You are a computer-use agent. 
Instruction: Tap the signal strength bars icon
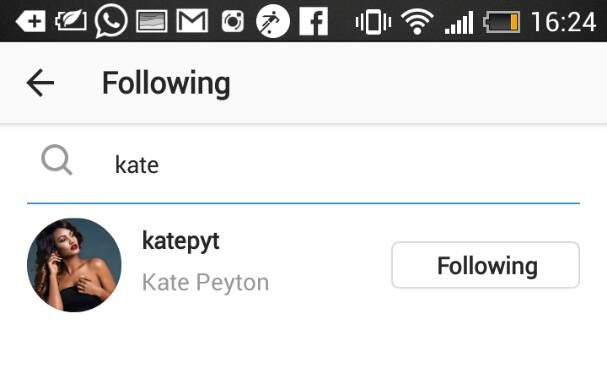pyautogui.click(x=459, y=22)
